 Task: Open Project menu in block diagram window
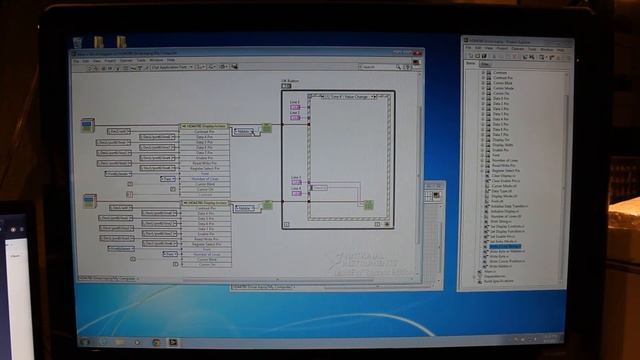pyautogui.click(x=110, y=60)
